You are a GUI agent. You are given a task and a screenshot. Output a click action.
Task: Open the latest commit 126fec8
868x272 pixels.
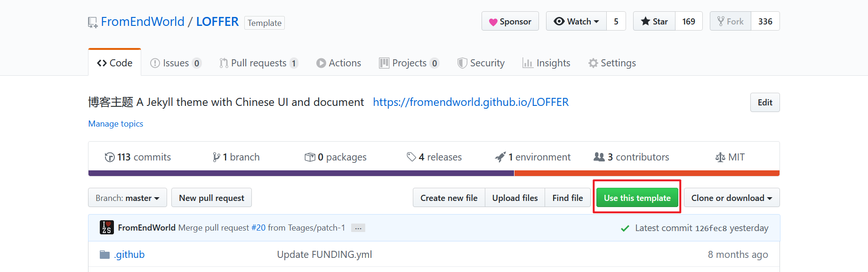click(711, 228)
